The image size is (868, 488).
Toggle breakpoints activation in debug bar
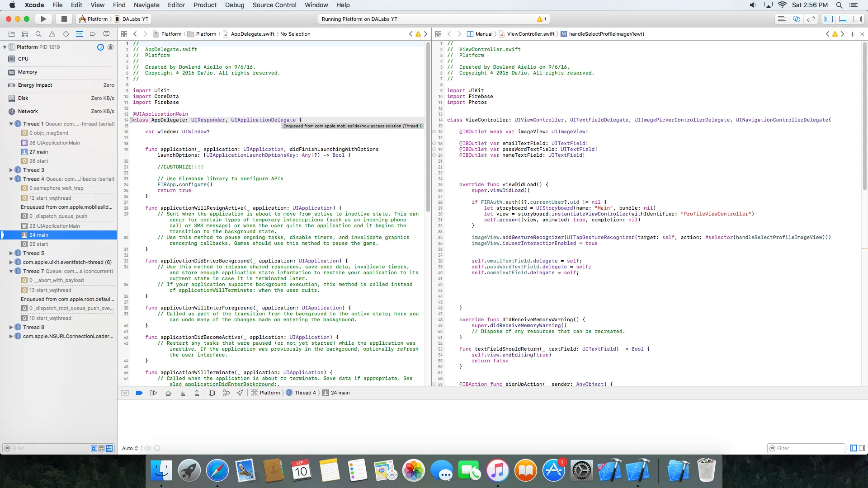[x=139, y=393]
